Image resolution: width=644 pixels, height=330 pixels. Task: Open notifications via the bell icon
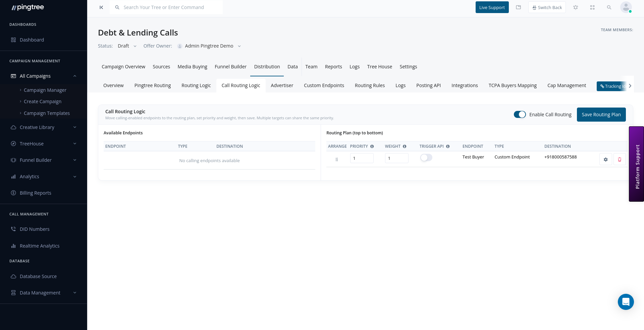(x=576, y=7)
